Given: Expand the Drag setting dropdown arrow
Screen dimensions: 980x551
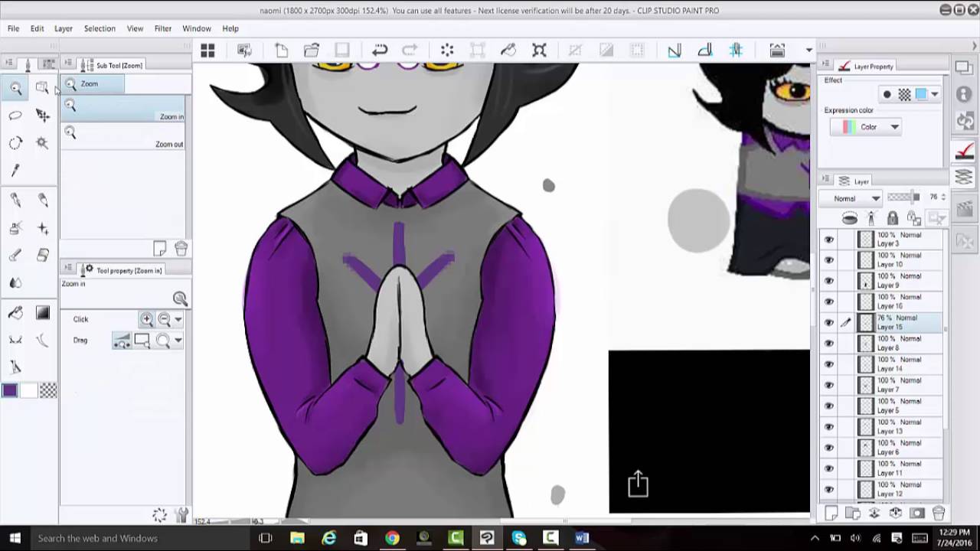Looking at the screenshot, I should pyautogui.click(x=178, y=341).
